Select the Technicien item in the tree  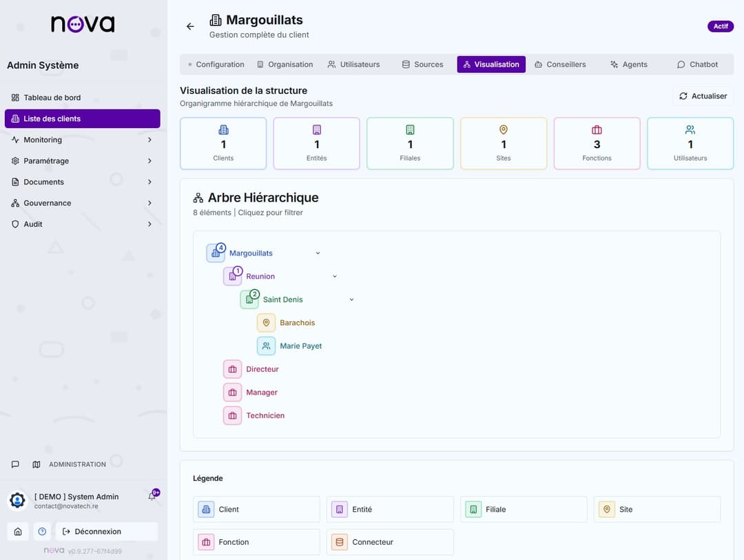pos(265,415)
